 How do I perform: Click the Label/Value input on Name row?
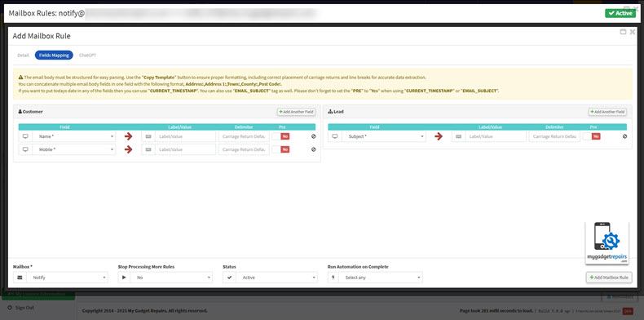coord(185,136)
